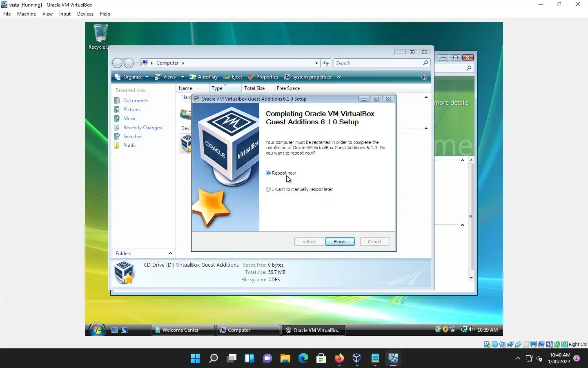Collapse the Folders pane

[x=170, y=254]
